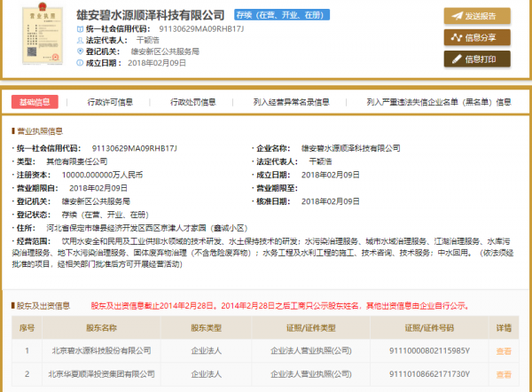Click the paper-plane icon on 发送报告 button
This screenshot has width=532, height=392.
[x=457, y=16]
